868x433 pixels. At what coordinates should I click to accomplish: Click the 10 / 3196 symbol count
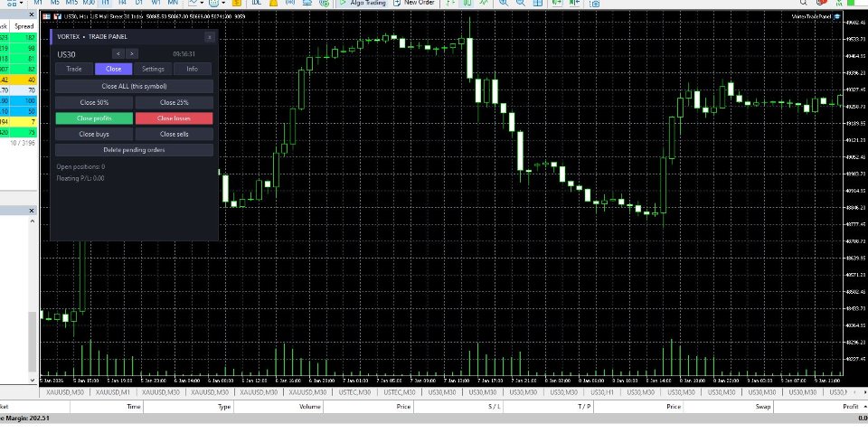22,143
